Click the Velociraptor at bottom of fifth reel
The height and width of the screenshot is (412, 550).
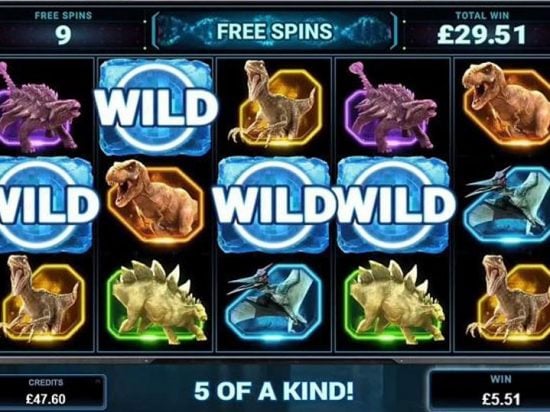(509, 298)
